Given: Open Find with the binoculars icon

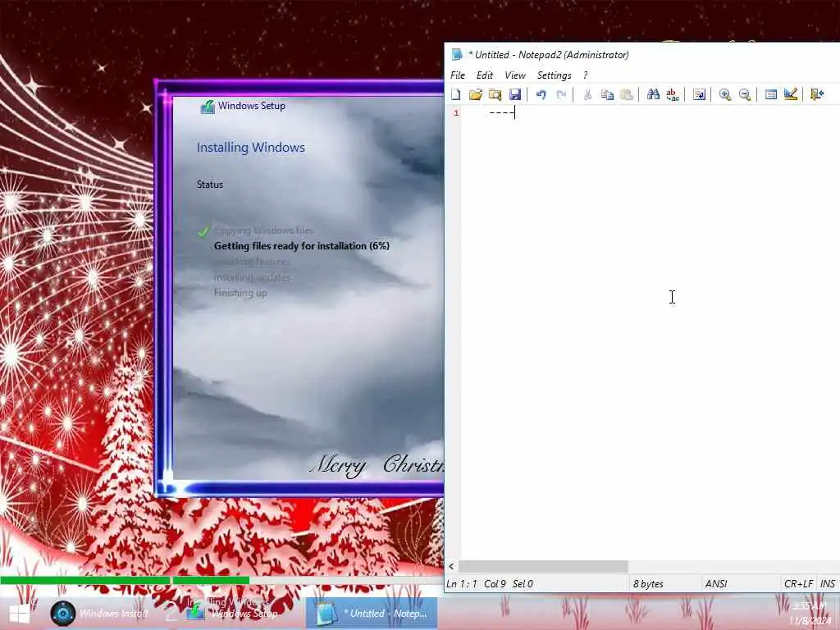Looking at the screenshot, I should (653, 95).
